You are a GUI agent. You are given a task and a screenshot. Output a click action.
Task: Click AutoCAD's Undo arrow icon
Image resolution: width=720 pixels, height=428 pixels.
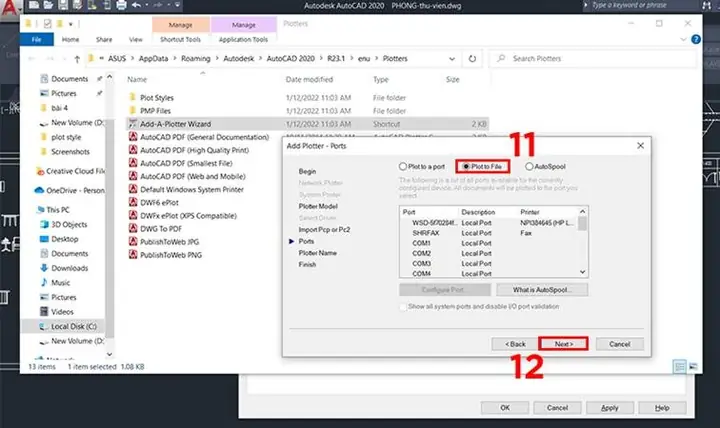tap(136, 6)
